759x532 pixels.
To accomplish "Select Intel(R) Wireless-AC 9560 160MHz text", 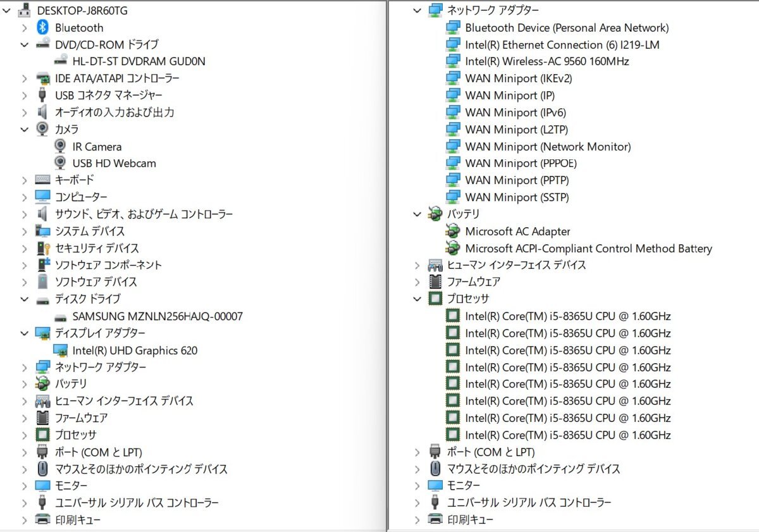I will (547, 61).
